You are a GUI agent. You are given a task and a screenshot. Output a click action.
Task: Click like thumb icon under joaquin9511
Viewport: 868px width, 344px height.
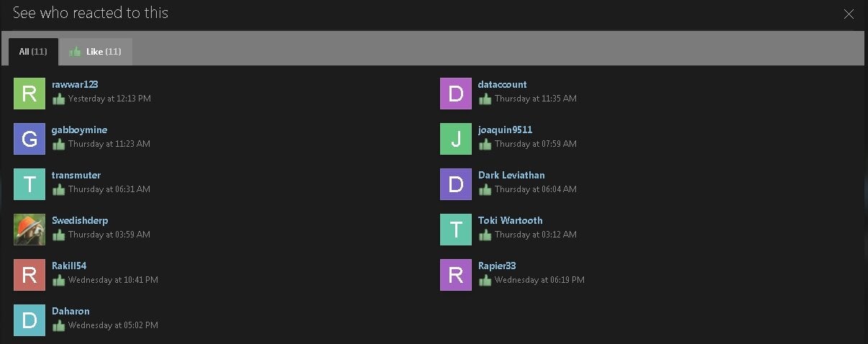click(485, 144)
